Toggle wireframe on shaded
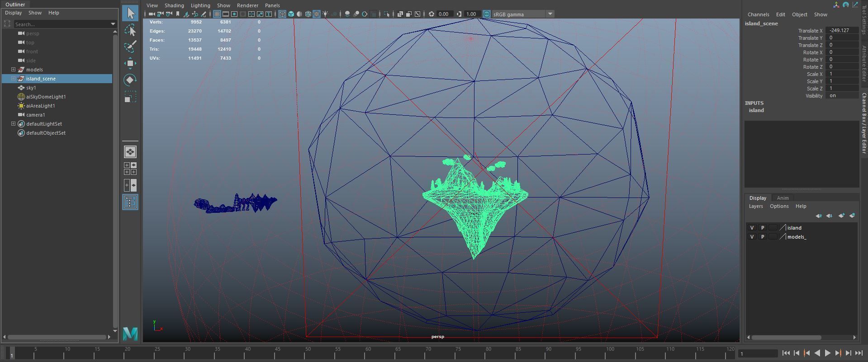868x362 pixels. point(308,14)
